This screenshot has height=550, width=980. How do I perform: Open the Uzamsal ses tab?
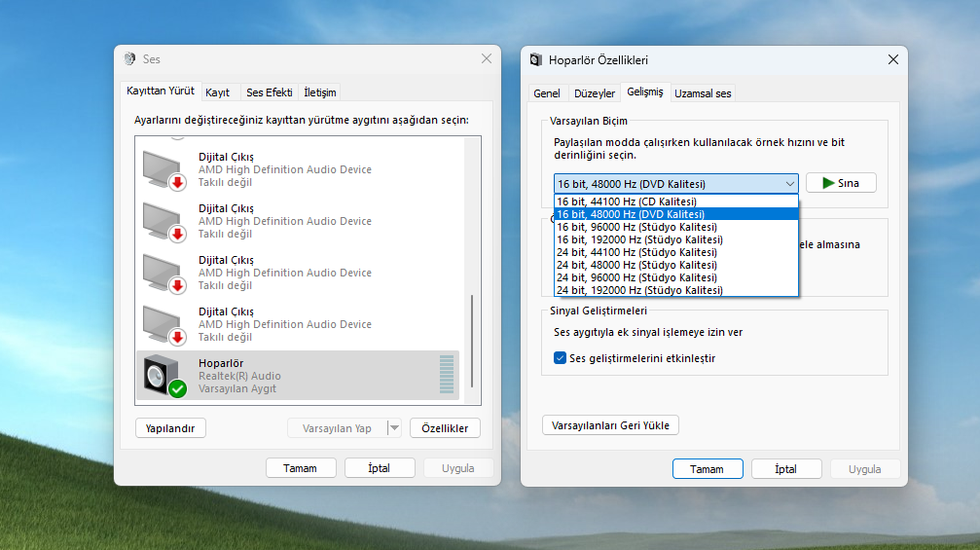coord(703,93)
